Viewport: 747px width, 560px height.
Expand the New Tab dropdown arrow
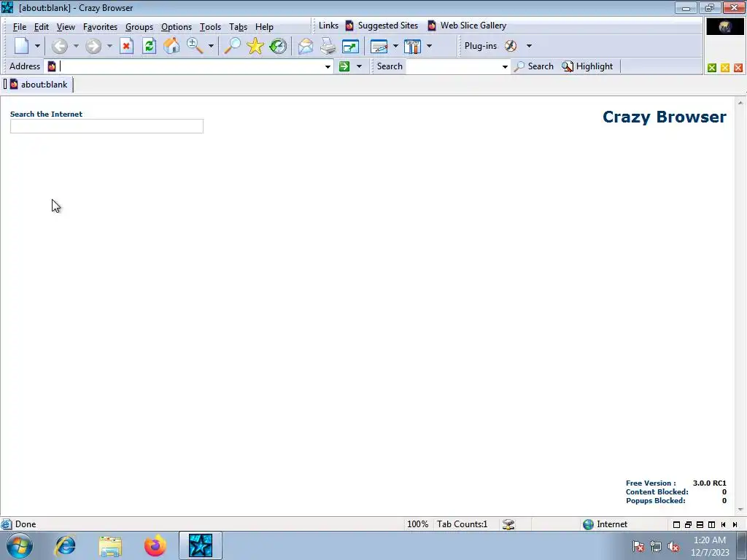(37, 46)
